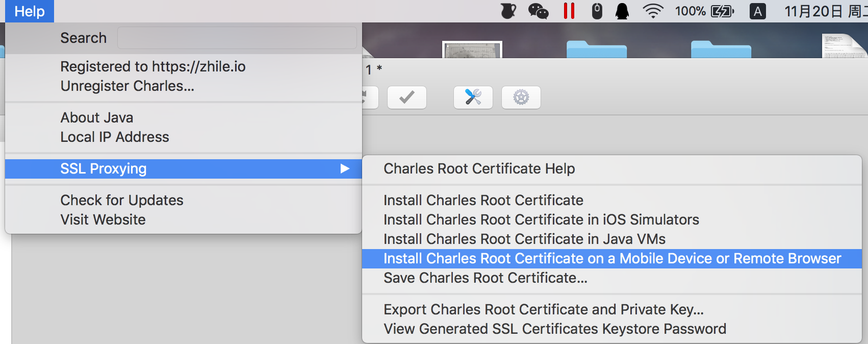Select the desktop folder next to the document

click(x=721, y=50)
